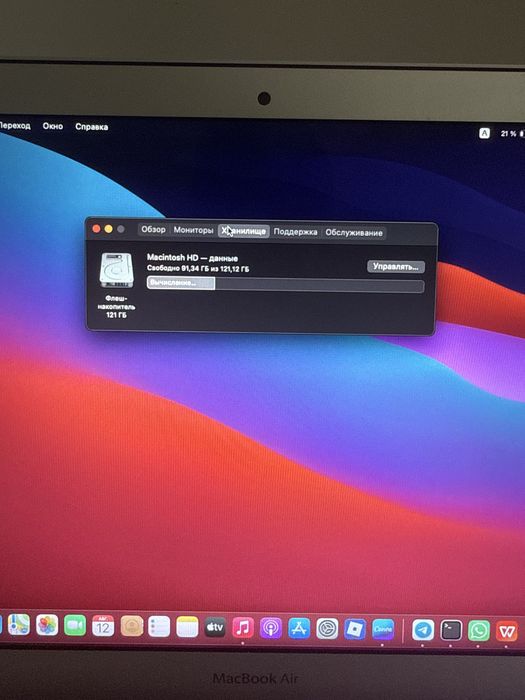The image size is (525, 700).
Task: Open WPS Office from the Dock
Action: point(507,632)
